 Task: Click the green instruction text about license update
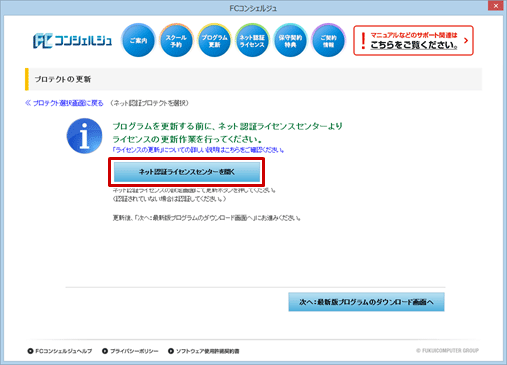(x=228, y=133)
